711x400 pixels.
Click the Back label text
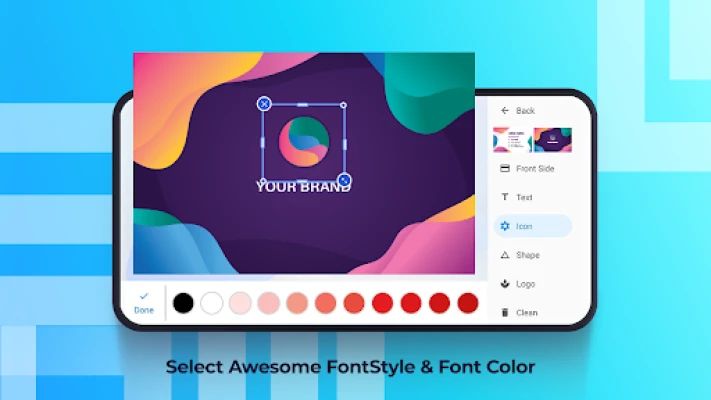tap(525, 111)
